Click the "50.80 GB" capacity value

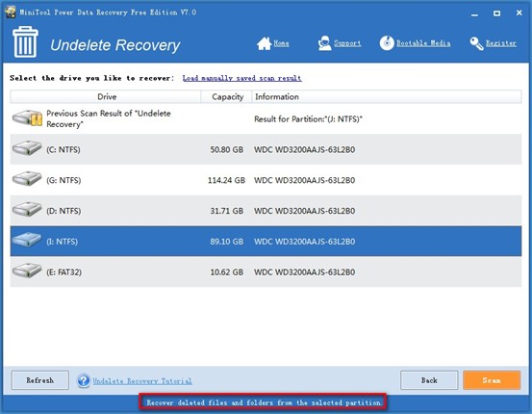coord(227,150)
